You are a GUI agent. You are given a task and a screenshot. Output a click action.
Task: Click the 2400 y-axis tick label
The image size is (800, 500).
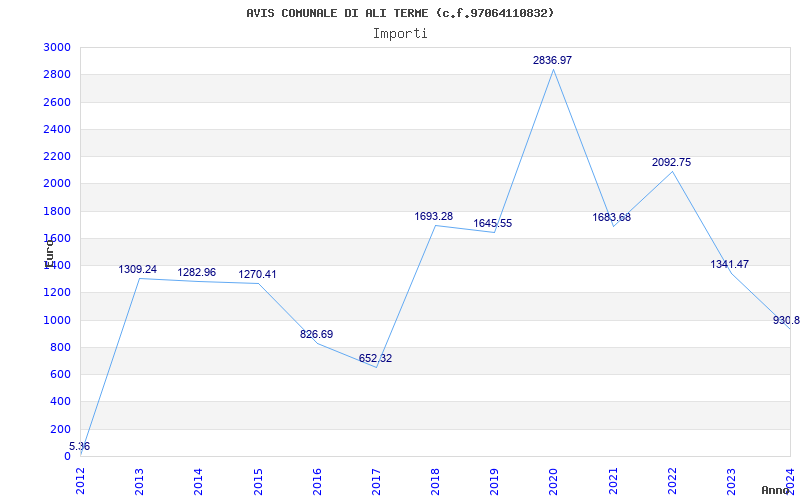pos(57,129)
